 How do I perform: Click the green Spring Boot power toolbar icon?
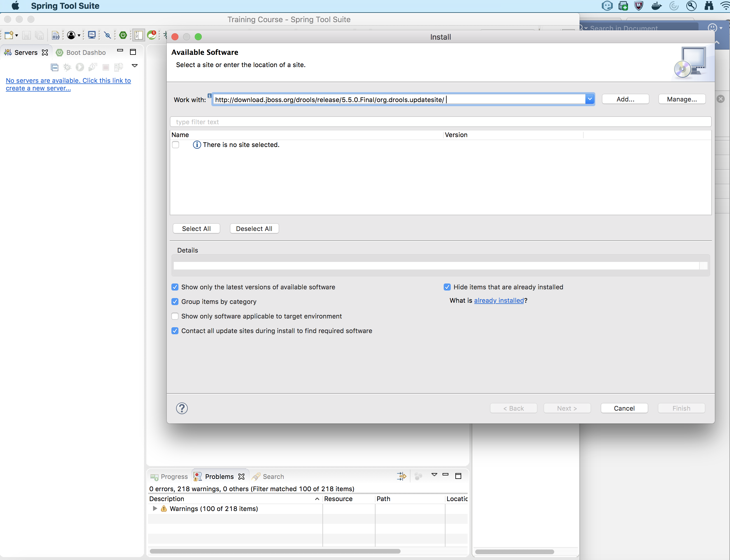coord(123,35)
